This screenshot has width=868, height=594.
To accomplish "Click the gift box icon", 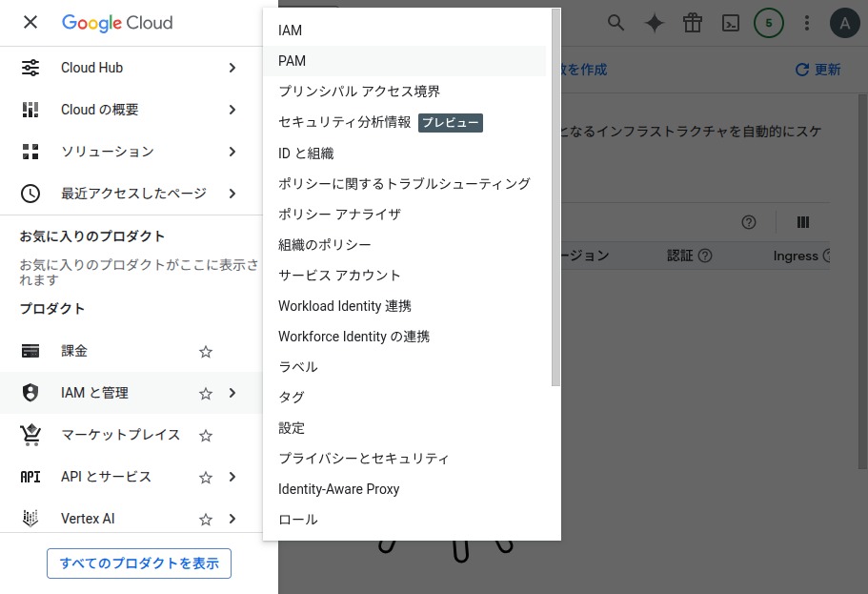I will tap(693, 23).
